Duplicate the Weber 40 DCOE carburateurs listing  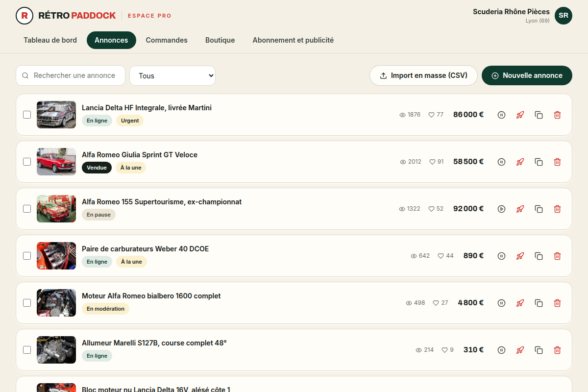[539, 256]
